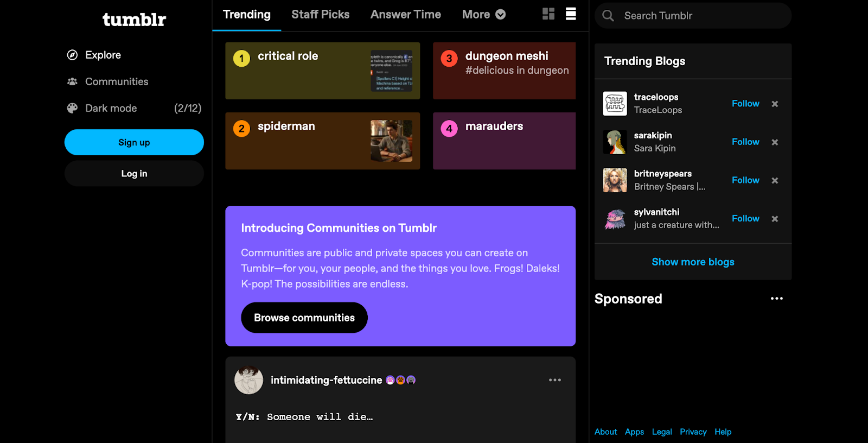This screenshot has height=443, width=868.
Task: Click the Dark mode palette icon
Action: [72, 108]
